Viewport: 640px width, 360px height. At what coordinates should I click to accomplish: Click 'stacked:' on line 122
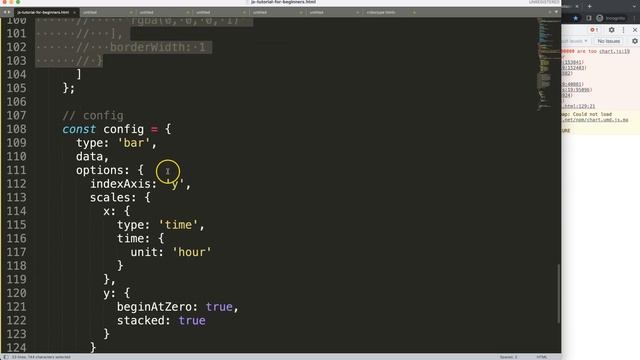(144, 320)
